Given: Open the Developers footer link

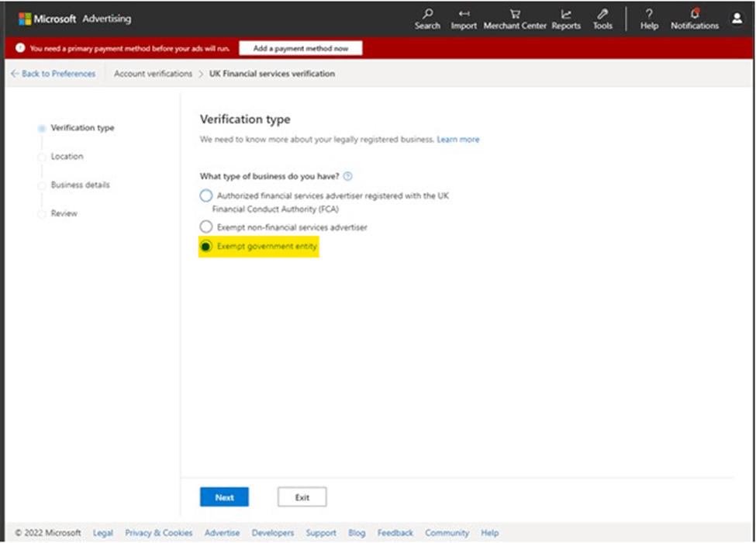Looking at the screenshot, I should click(272, 533).
